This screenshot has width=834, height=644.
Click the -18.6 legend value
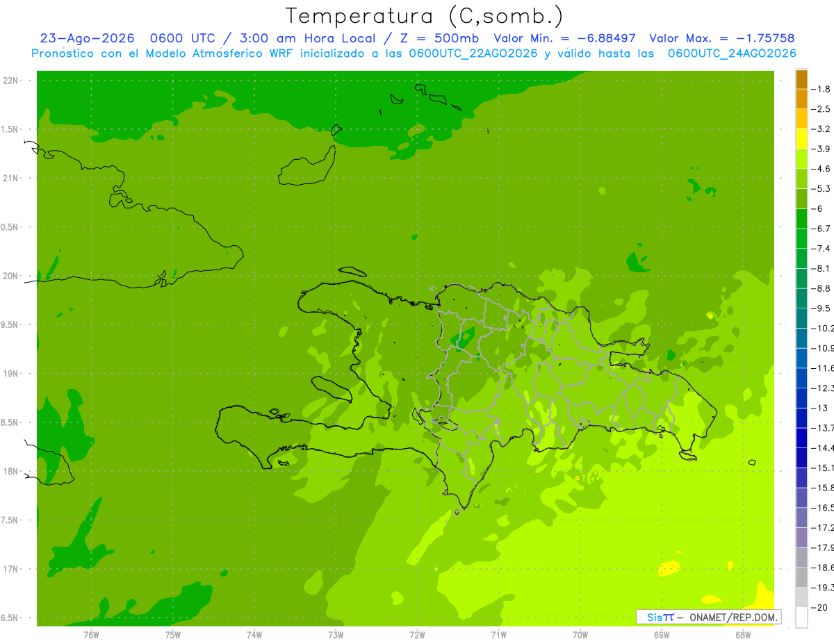[822, 568]
